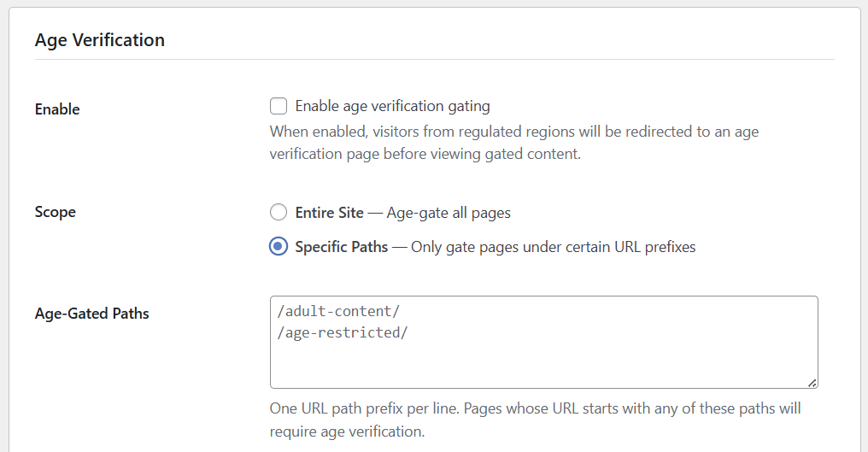Click the 'Enable age verification gating' label
The width and height of the screenshot is (868, 452).
(x=392, y=106)
